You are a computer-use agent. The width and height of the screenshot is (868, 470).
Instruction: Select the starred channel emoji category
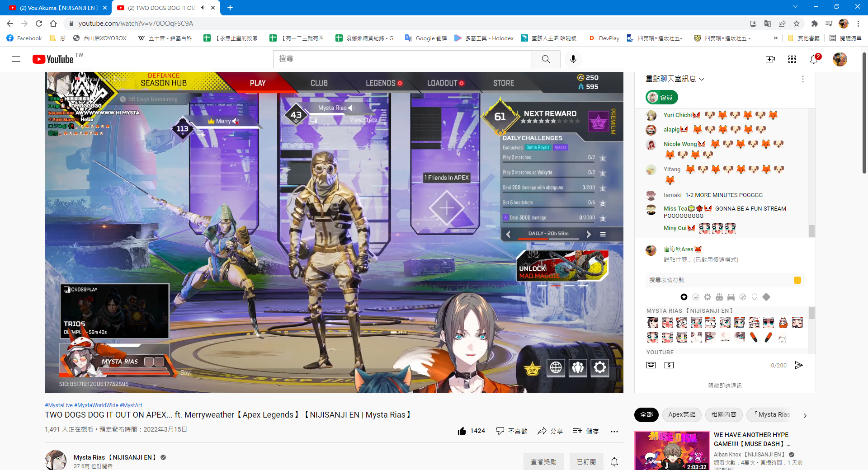(x=684, y=297)
